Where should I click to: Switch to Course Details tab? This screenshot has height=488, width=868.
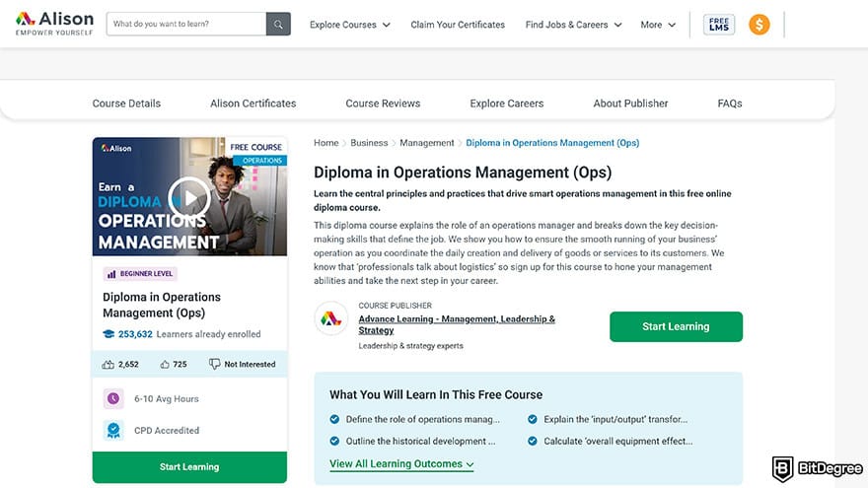(126, 104)
